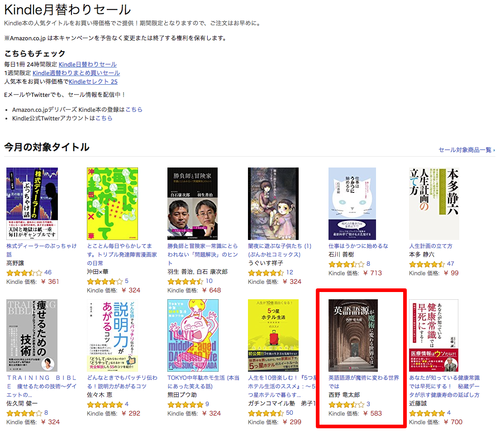Click こちら link for Kindle official Twitter account
This screenshot has height=431, width=500.
click(104, 118)
